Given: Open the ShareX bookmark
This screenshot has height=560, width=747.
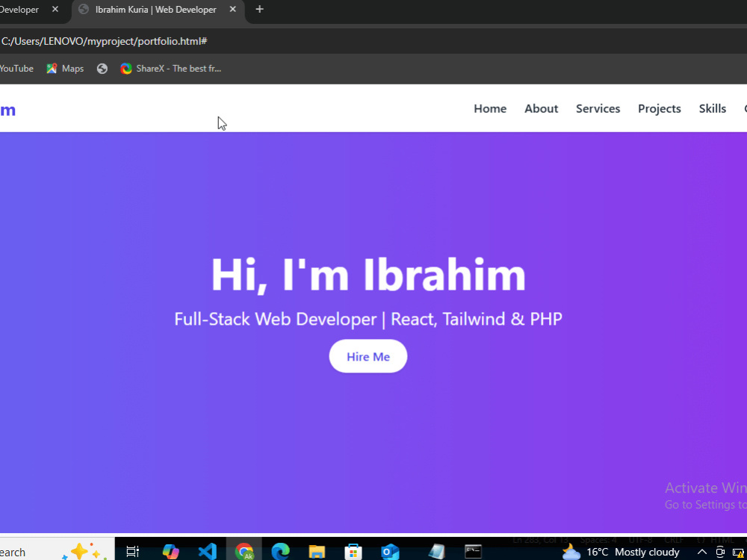Looking at the screenshot, I should [x=171, y=69].
